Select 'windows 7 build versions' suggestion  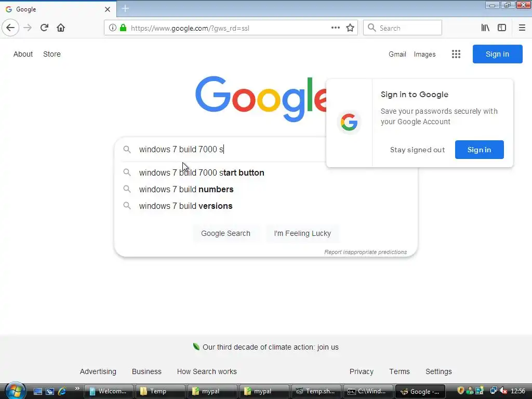pyautogui.click(x=265, y=206)
